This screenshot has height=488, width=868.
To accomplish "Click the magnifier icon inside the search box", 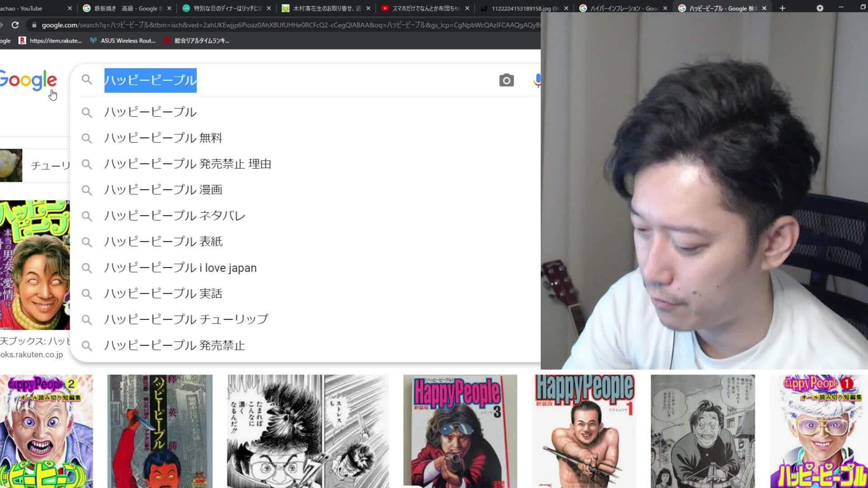I will [x=87, y=80].
